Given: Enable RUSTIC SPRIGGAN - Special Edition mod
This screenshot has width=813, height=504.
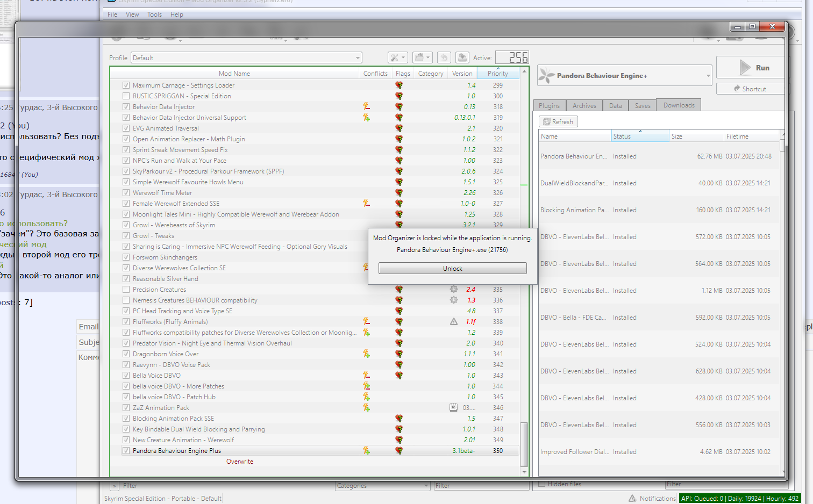Looking at the screenshot, I should [126, 96].
